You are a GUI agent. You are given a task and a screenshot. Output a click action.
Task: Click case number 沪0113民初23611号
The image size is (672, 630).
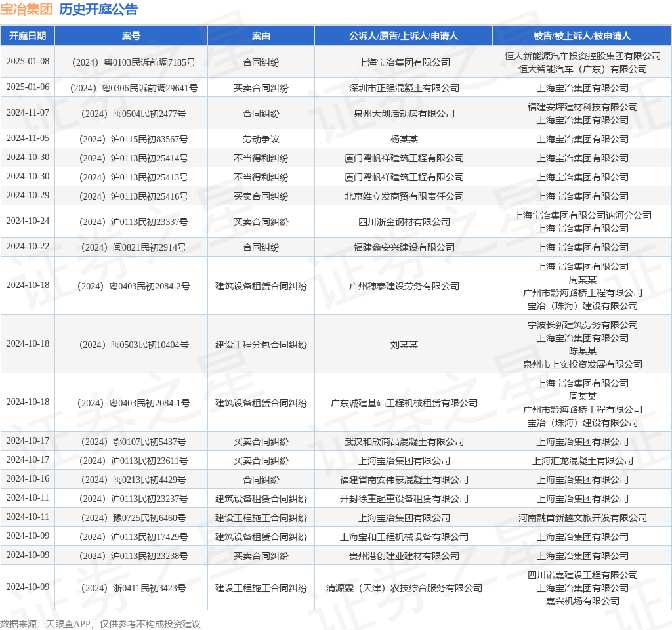(133, 461)
